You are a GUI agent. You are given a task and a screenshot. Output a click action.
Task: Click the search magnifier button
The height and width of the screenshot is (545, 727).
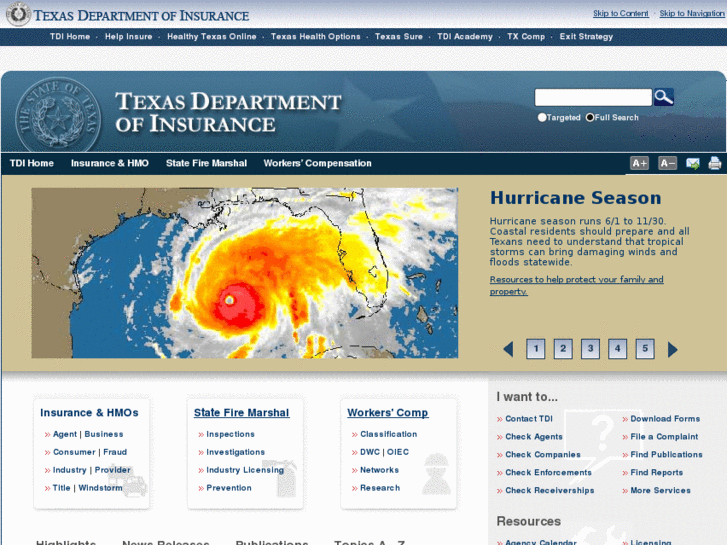tap(663, 97)
